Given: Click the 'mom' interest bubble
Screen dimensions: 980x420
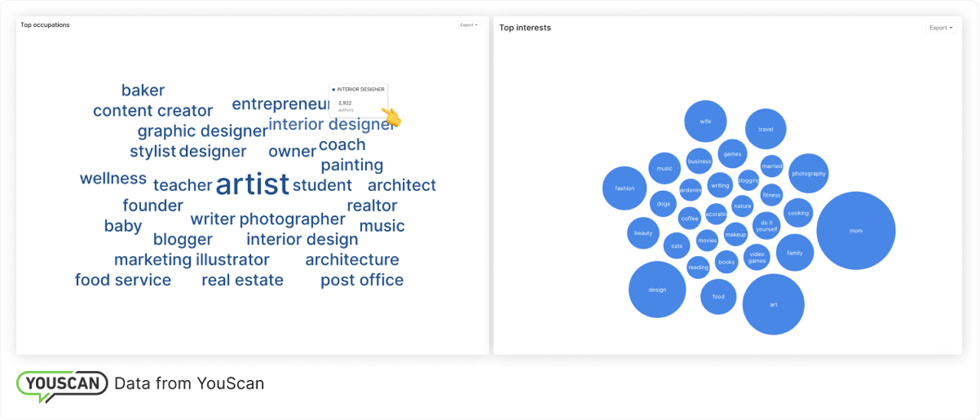Looking at the screenshot, I should point(855,231).
